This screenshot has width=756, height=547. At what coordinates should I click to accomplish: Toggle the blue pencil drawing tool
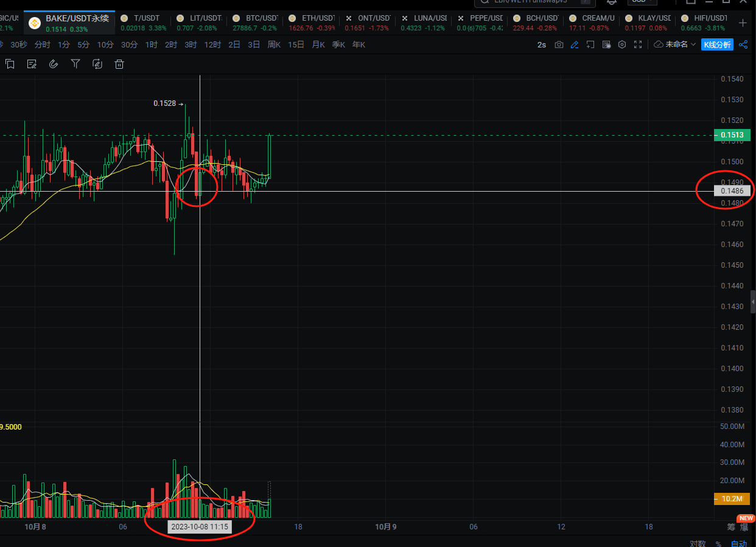[575, 44]
